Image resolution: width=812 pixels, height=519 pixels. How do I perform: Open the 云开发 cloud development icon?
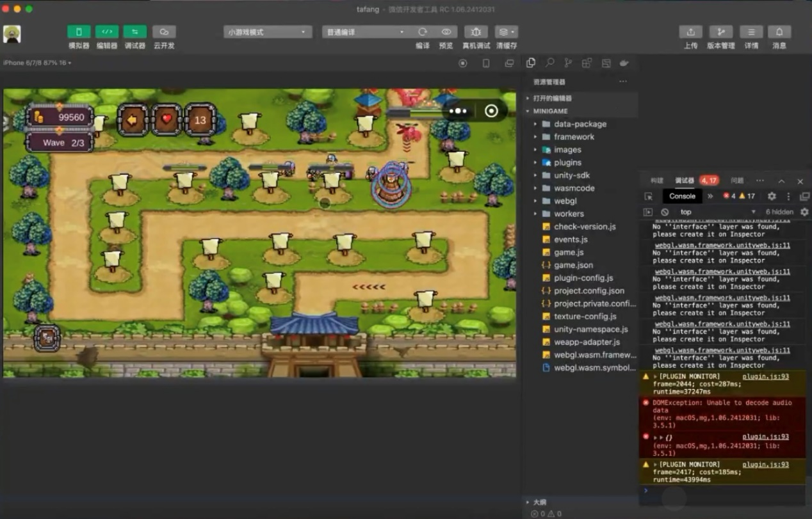click(x=164, y=32)
